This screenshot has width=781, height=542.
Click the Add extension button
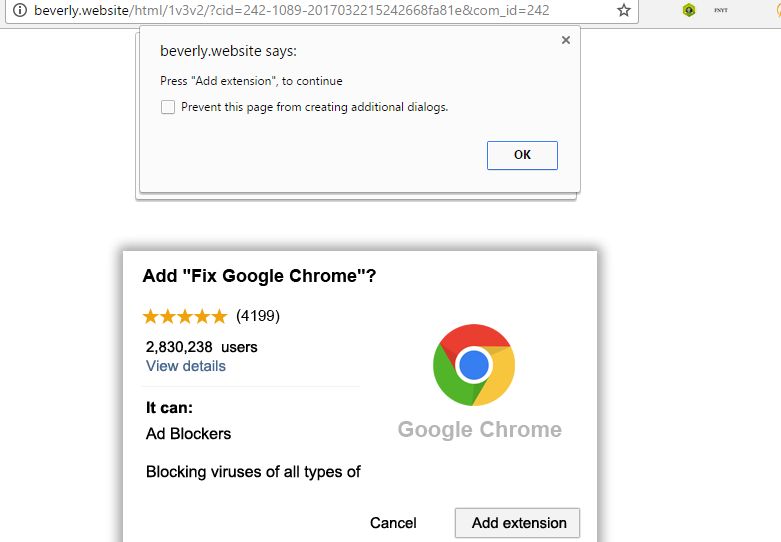[518, 522]
